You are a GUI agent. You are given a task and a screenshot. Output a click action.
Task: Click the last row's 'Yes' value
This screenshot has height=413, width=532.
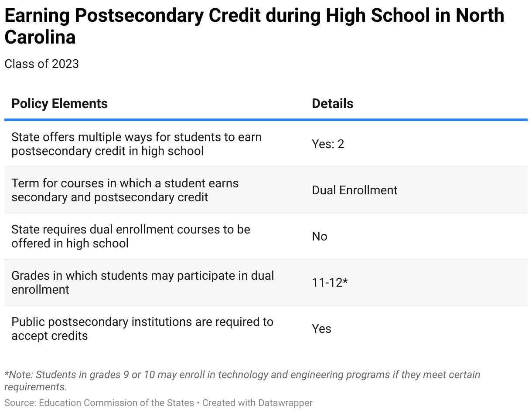click(321, 329)
